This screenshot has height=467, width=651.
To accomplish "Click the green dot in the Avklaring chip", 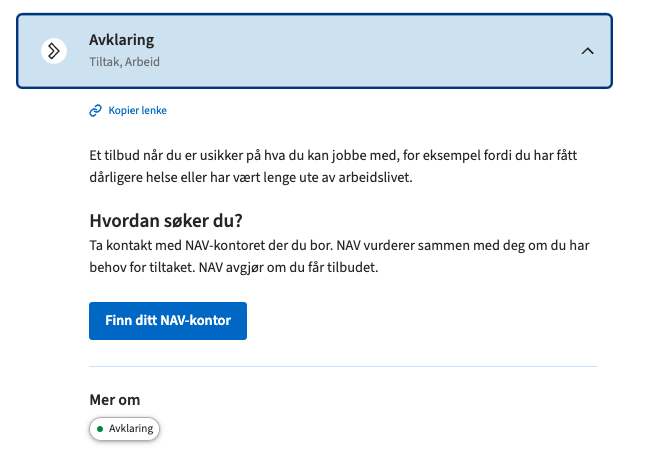I will click(x=100, y=429).
